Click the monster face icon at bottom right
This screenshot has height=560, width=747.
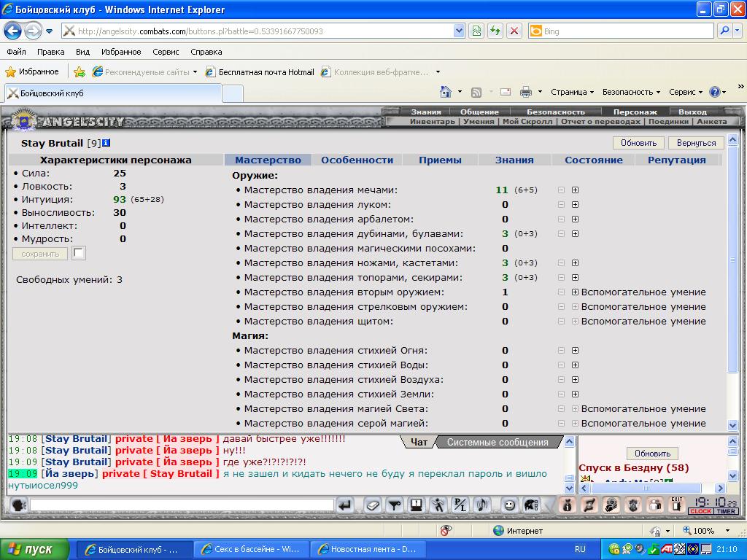[x=633, y=505]
